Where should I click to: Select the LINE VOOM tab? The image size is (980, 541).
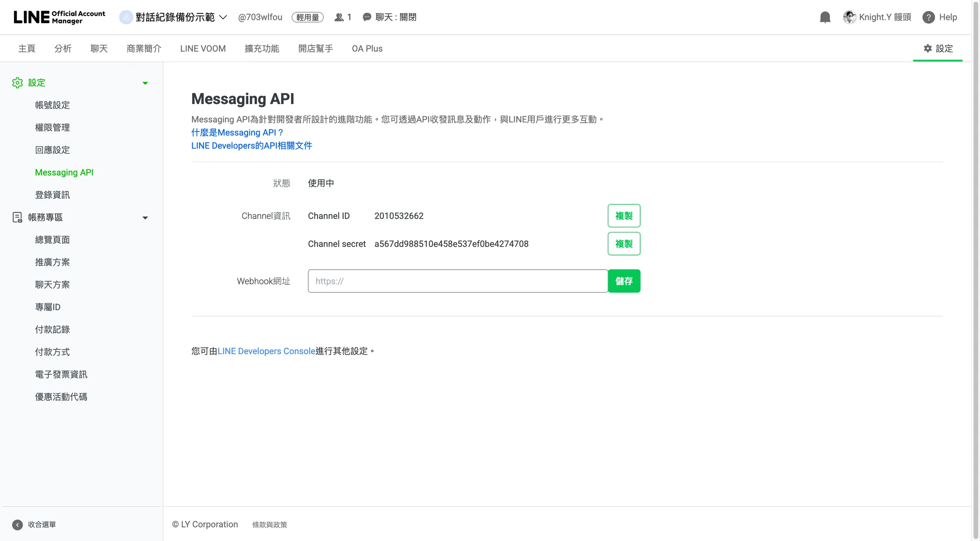203,49
